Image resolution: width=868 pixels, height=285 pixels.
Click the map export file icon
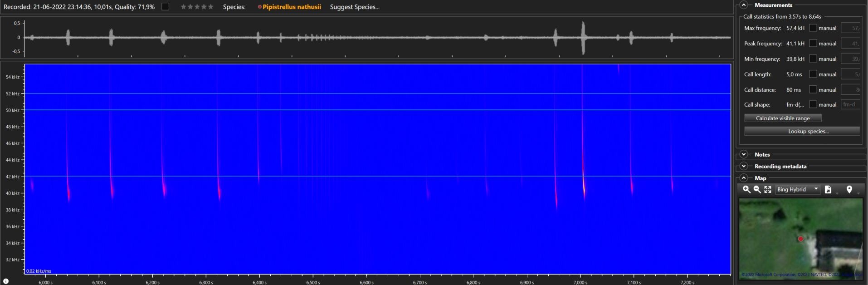tap(828, 190)
